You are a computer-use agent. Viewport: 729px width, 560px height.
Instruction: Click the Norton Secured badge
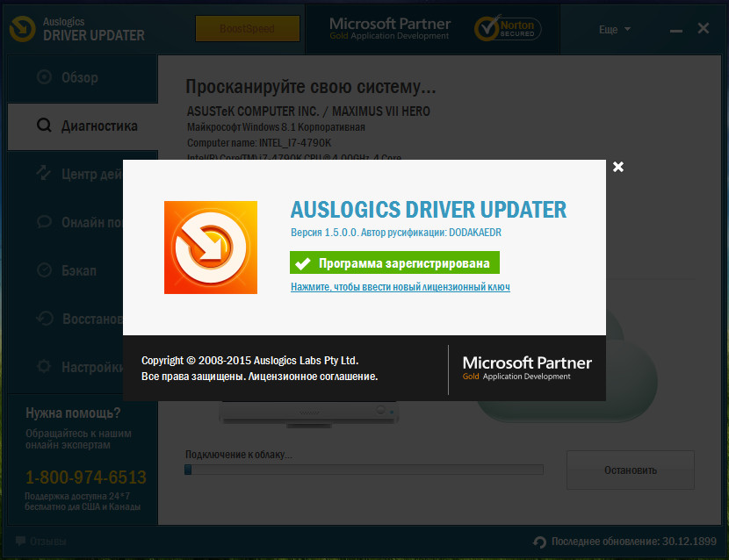508,29
